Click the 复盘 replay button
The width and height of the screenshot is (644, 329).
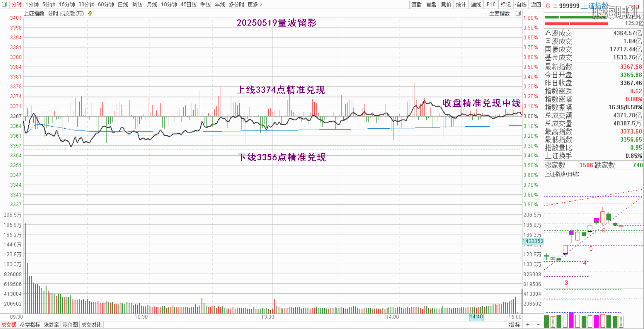[x=431, y=4]
